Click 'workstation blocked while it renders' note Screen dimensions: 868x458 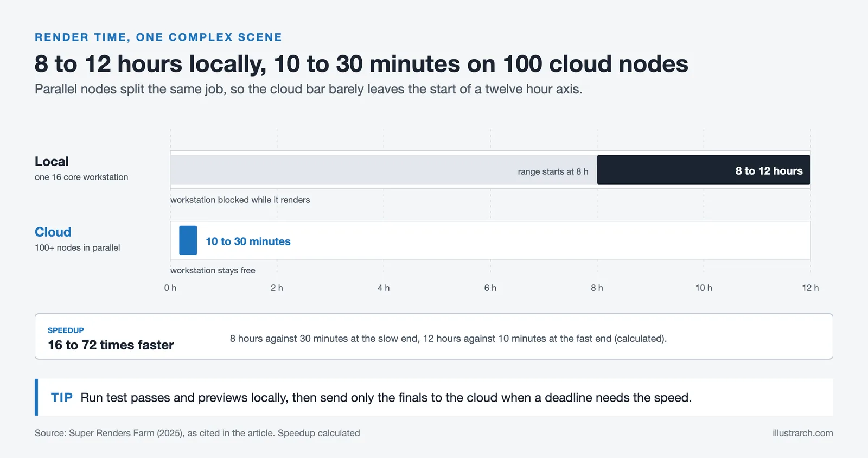click(240, 200)
